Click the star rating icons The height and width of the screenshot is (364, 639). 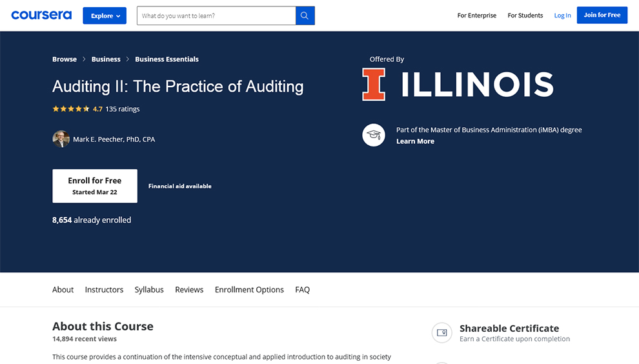click(71, 109)
